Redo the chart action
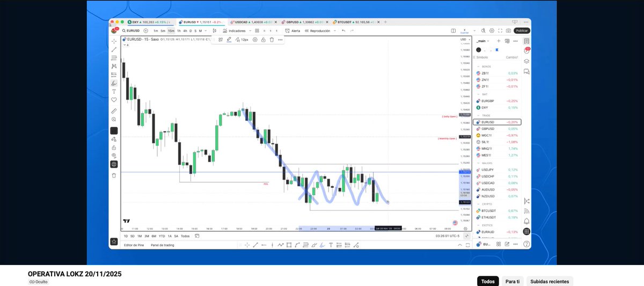Screen dimensions: 644x286 (352, 31)
